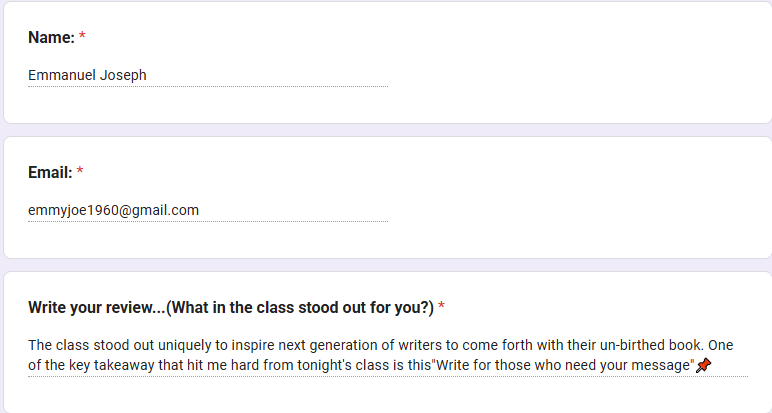
Task: Click the red asterisk beside Name
Action: pos(82,36)
